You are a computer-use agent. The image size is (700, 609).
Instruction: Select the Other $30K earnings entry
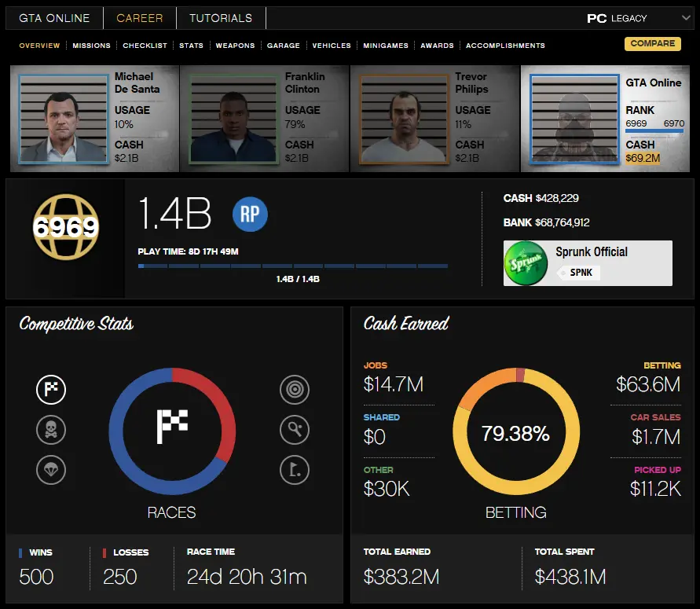(387, 482)
